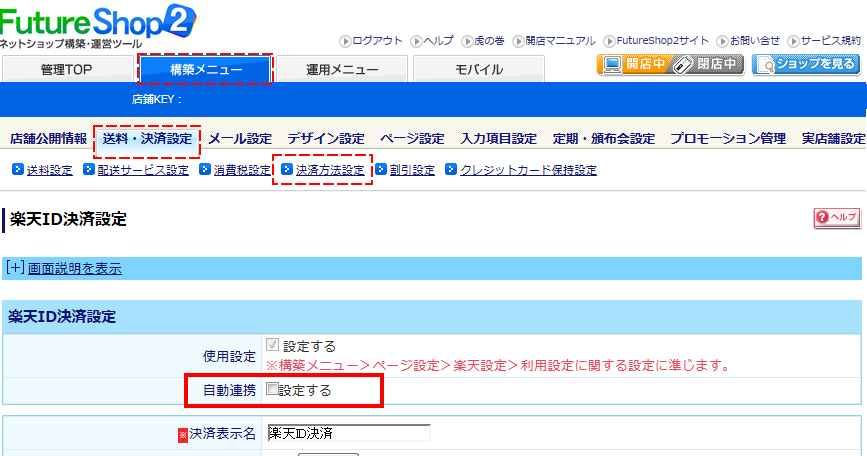867x456 pixels.
Task: Visit the FutureShop2サイト link
Action: click(x=662, y=41)
